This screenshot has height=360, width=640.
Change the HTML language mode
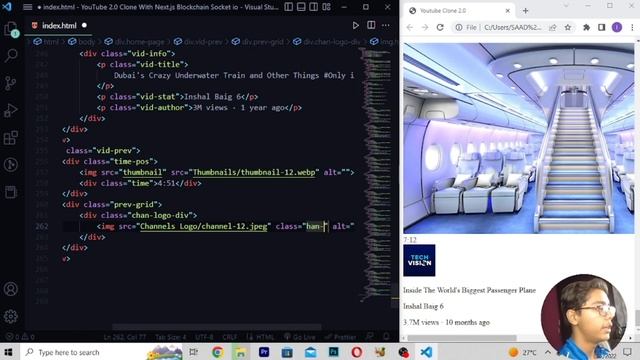[264, 337]
